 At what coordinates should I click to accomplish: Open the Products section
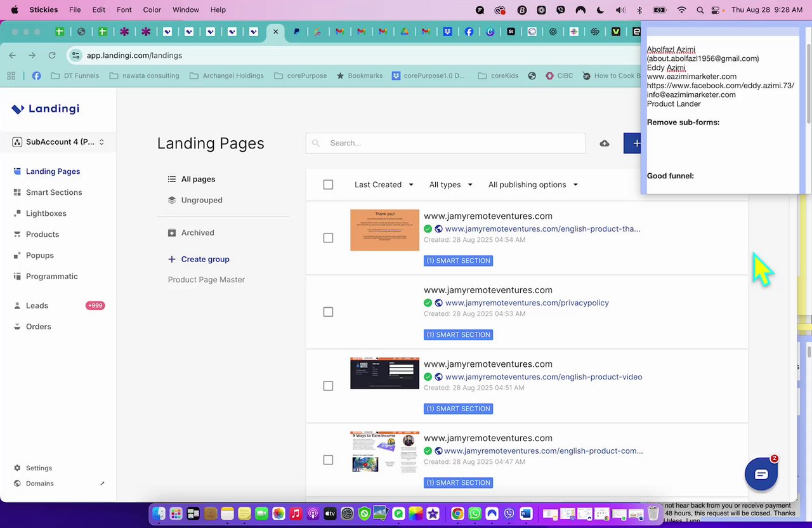coord(42,234)
